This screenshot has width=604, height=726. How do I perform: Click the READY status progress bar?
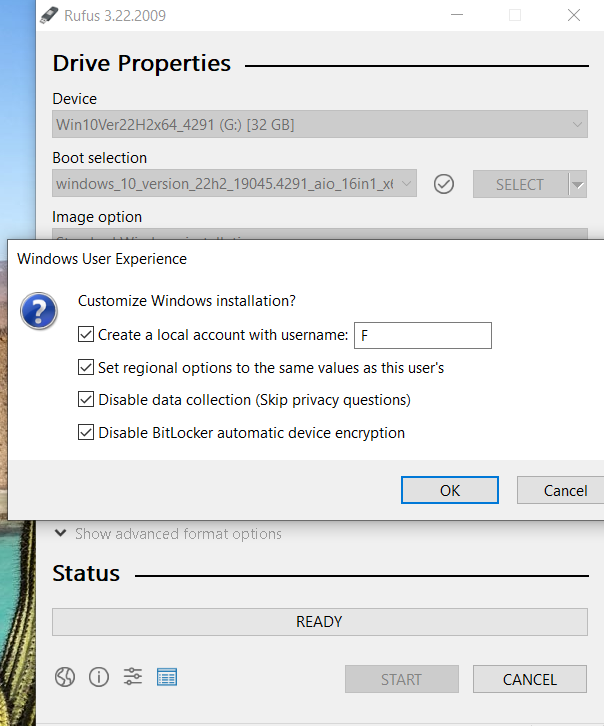[320, 622]
